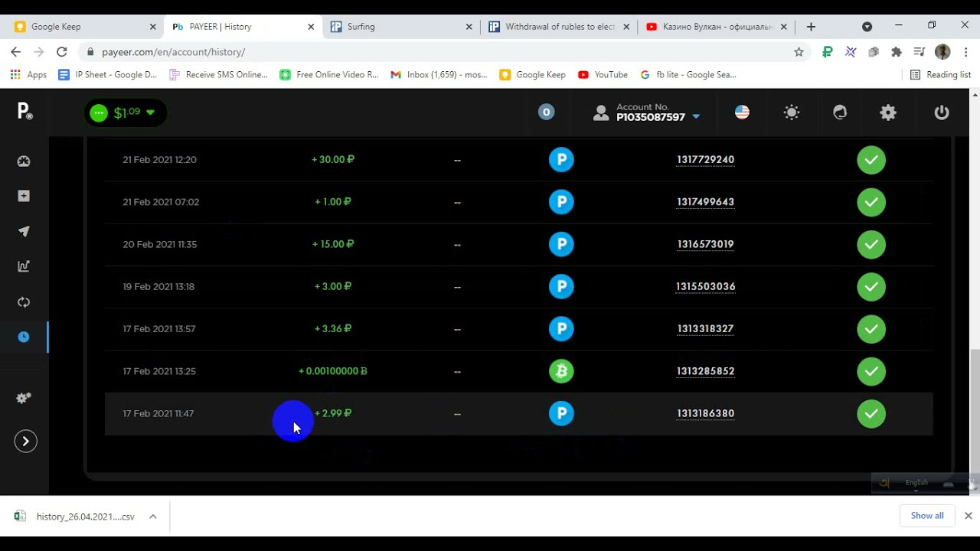Open IP Sheet - Google D... bookmark

[x=108, y=75]
